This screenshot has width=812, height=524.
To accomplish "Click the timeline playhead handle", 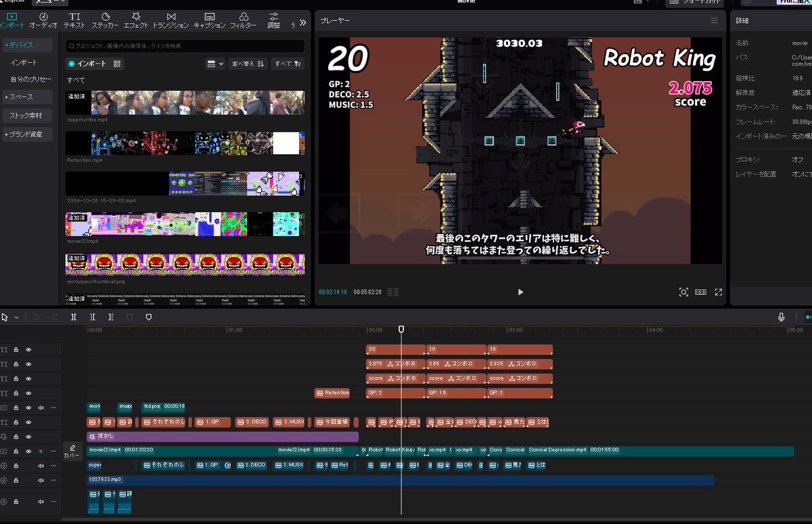I will coord(401,329).
